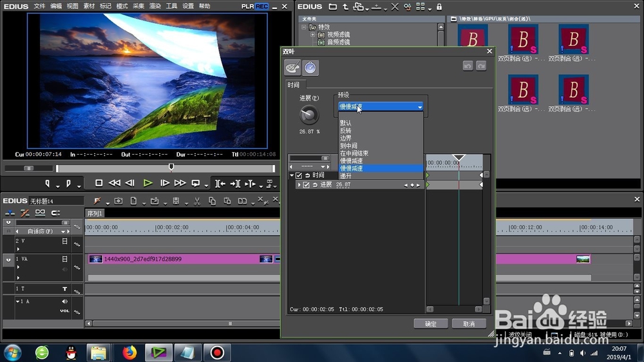The width and height of the screenshot is (644, 362).
Task: Expand the 进展 row in keyframe list
Action: click(x=299, y=185)
